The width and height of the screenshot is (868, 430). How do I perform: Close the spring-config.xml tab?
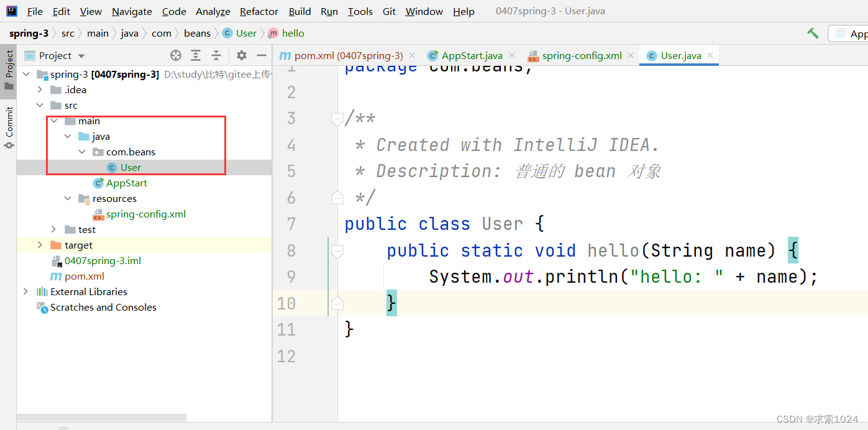631,55
